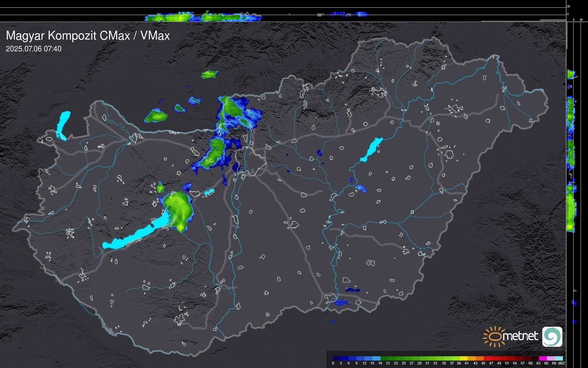Click the Budapest city outline
The height and width of the screenshot is (368, 588).
(x=251, y=161)
